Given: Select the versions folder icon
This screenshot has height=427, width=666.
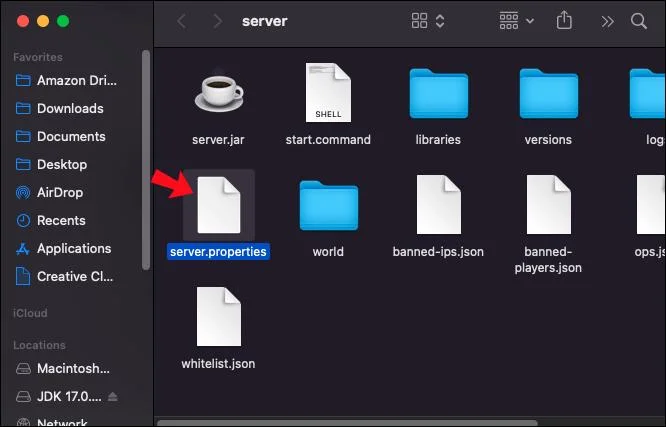Looking at the screenshot, I should 548,93.
